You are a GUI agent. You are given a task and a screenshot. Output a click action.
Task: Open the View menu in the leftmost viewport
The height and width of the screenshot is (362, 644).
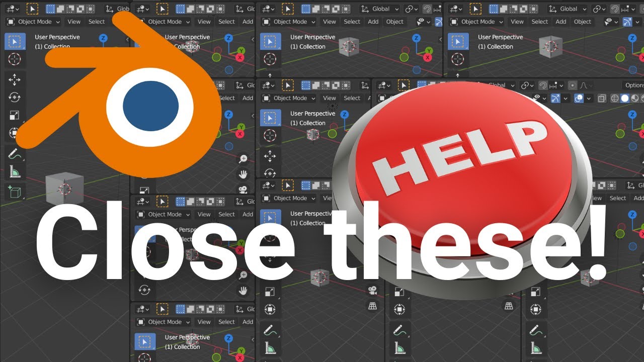[x=74, y=22]
